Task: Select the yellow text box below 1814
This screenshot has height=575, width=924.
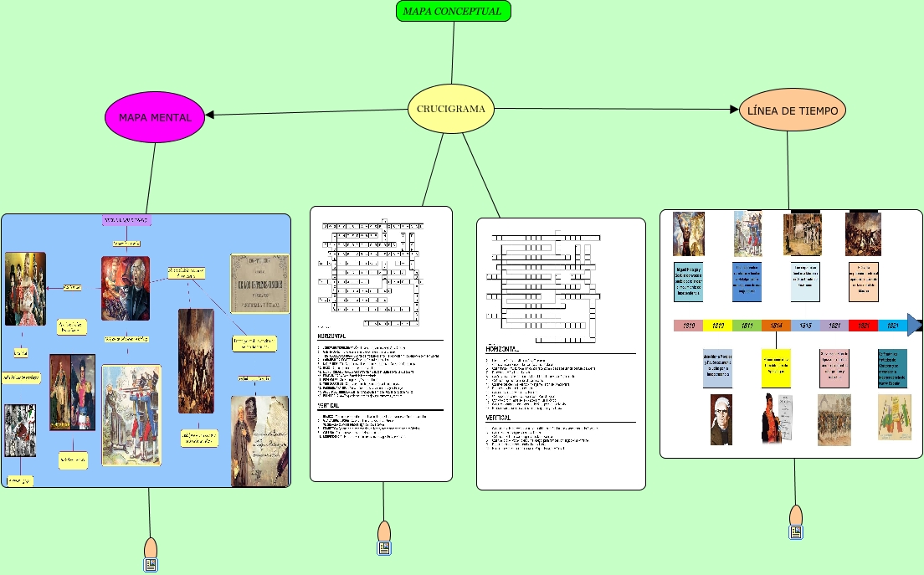Action: click(776, 368)
